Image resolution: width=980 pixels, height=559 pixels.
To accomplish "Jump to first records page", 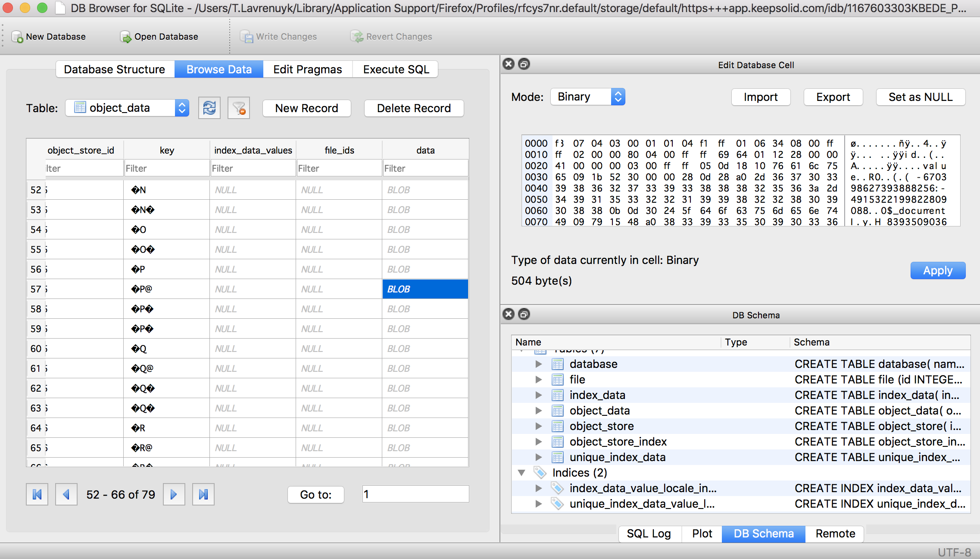I will 37,494.
